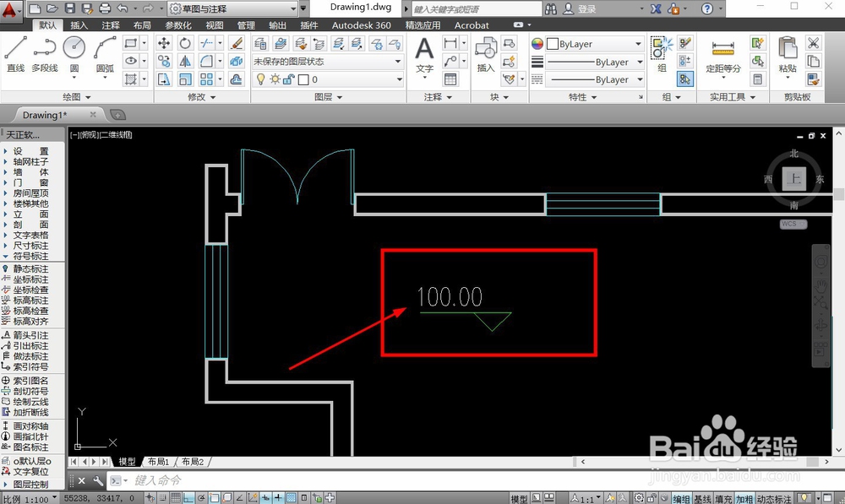Image resolution: width=845 pixels, height=504 pixels.
Task: Click the customization wrench icon by command line
Action: 97,480
